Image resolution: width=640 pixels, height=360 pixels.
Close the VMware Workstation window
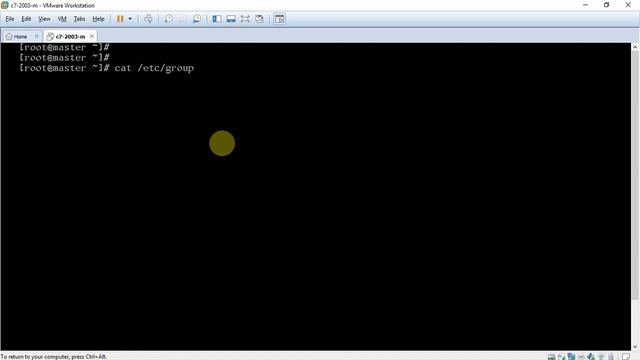point(628,5)
